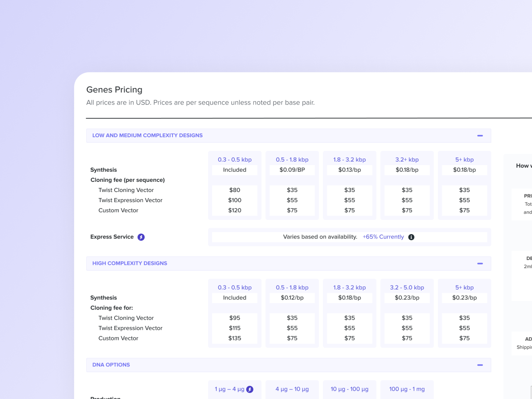Screen dimensions: 532x399
Task: Click the Included cell in high complexity table
Action: coord(235,298)
